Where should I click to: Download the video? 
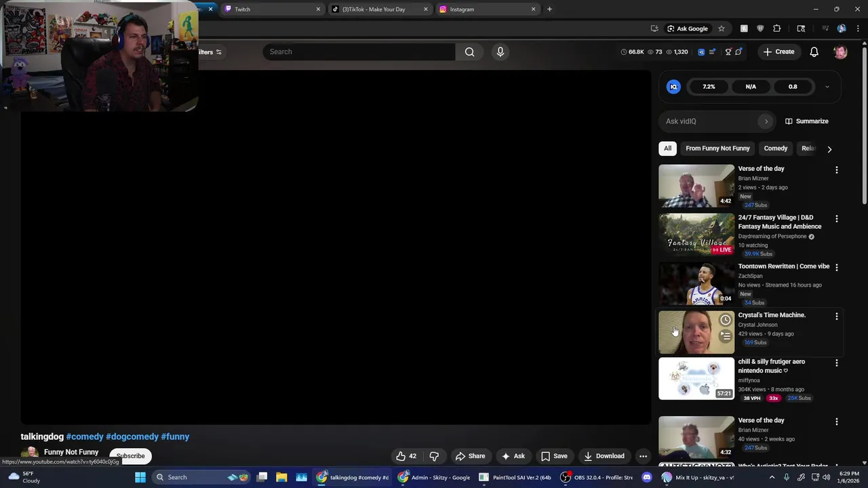pos(604,456)
